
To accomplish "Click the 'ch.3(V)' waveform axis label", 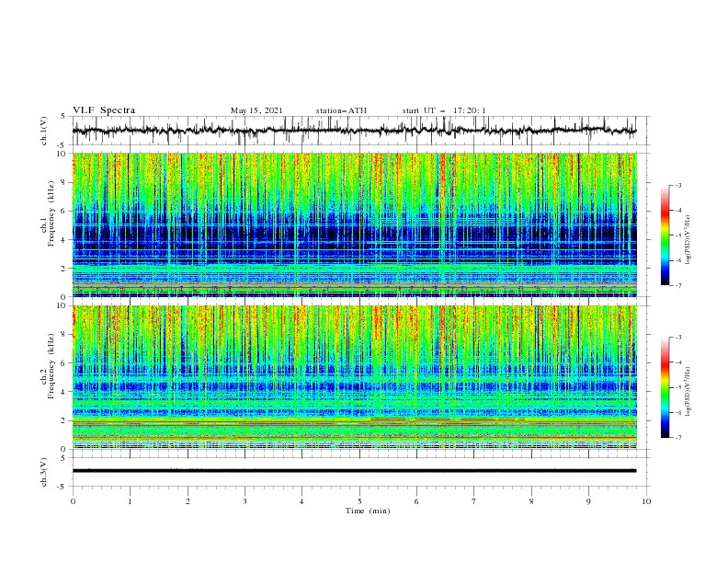I will click(44, 472).
